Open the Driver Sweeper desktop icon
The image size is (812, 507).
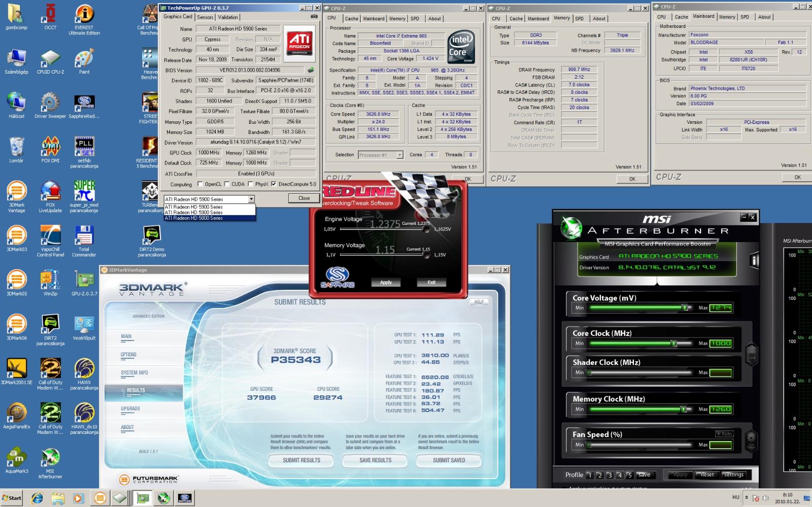(50, 106)
